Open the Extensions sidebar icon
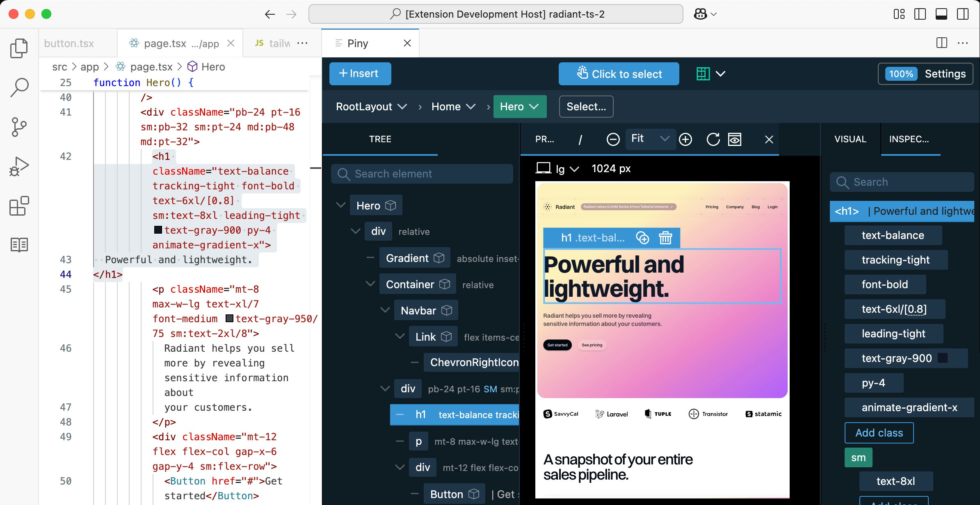Screen dimensions: 980x505 [19, 205]
